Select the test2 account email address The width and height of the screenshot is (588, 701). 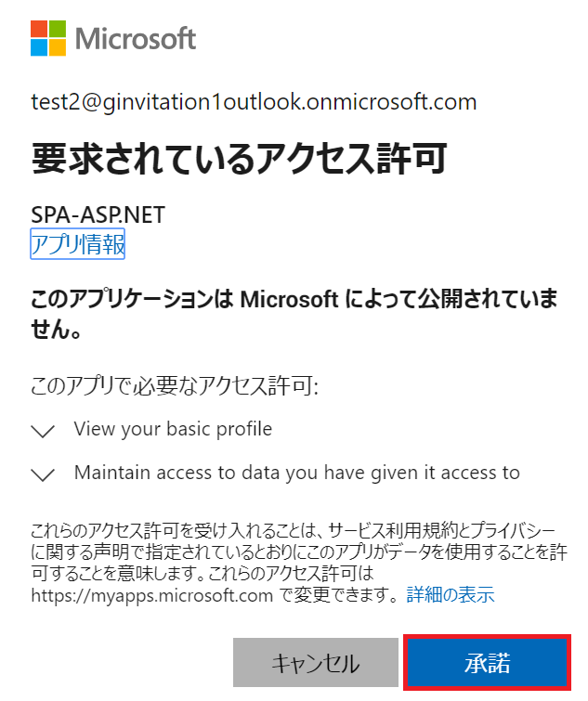pos(254,102)
